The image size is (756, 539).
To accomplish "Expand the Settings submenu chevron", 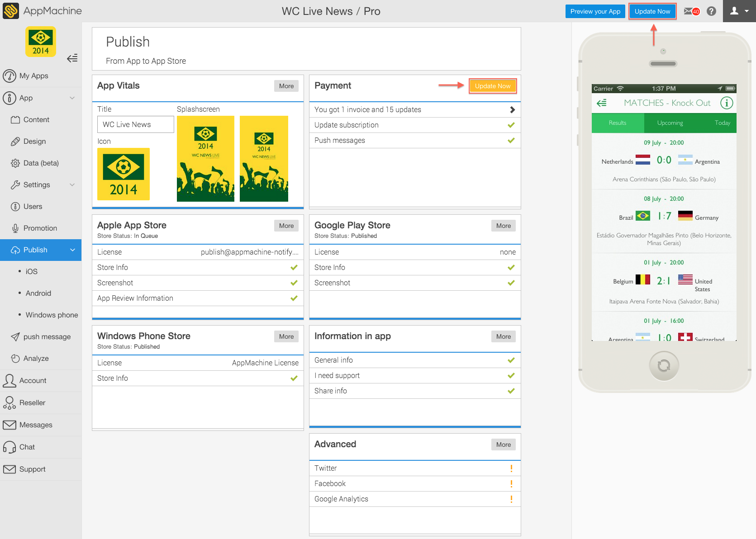I will click(72, 185).
